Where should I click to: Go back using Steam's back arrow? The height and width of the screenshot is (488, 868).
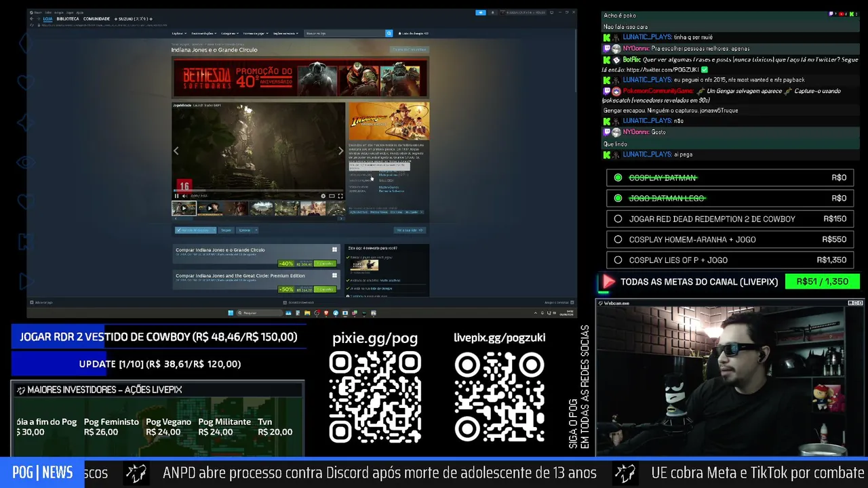tap(31, 19)
